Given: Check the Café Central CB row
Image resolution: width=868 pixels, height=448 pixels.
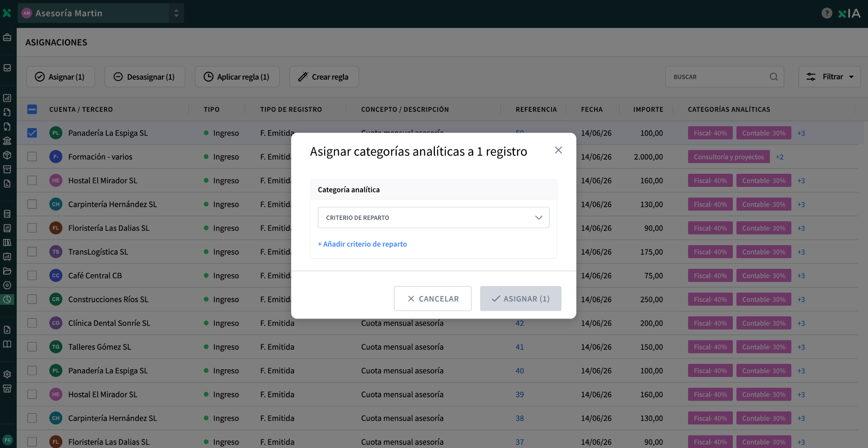Looking at the screenshot, I should 32,276.
